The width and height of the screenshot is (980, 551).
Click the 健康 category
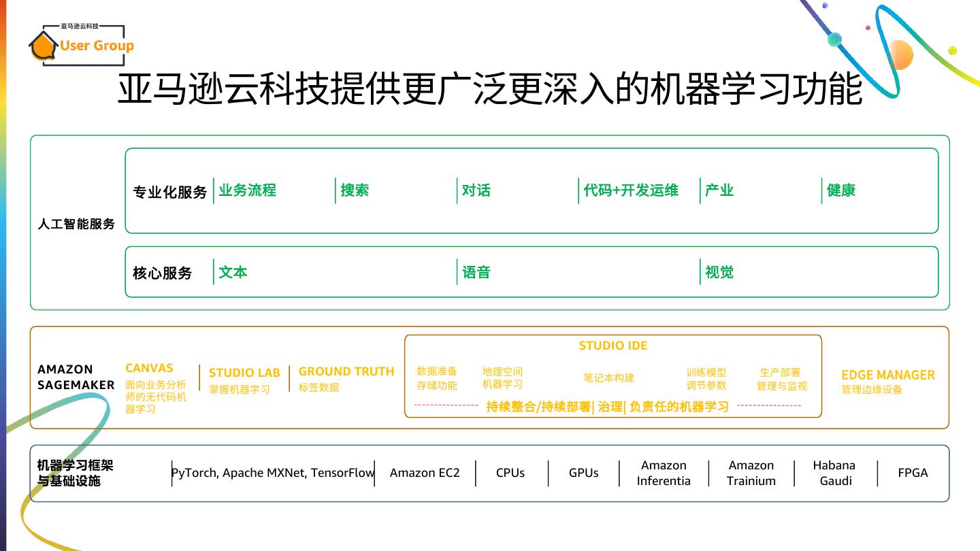[x=841, y=190]
